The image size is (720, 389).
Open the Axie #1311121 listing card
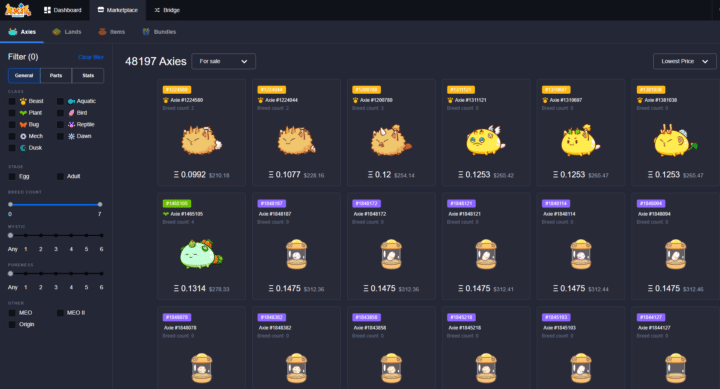click(x=486, y=132)
